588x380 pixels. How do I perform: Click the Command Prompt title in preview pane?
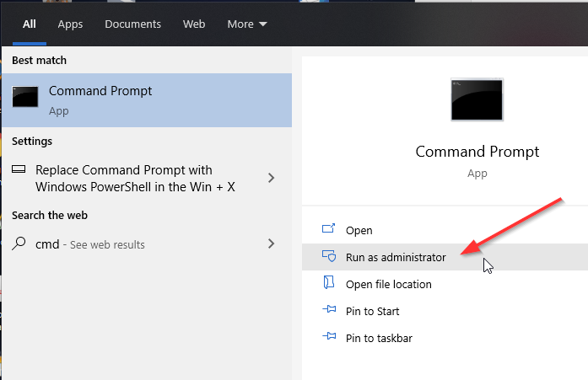pyautogui.click(x=477, y=152)
